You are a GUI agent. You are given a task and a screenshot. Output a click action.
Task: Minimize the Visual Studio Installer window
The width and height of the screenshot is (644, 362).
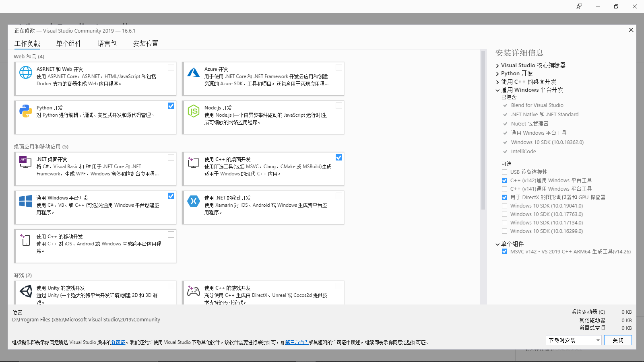point(598,6)
